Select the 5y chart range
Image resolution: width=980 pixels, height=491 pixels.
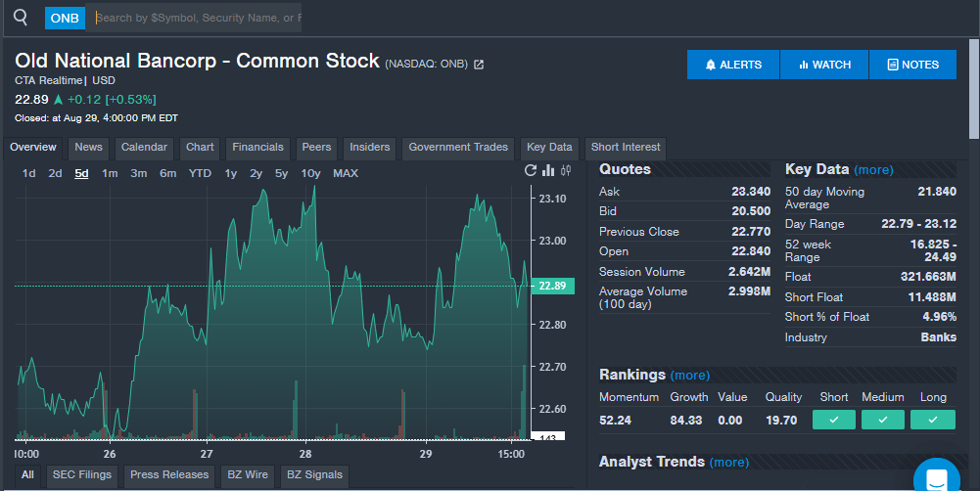click(x=281, y=174)
